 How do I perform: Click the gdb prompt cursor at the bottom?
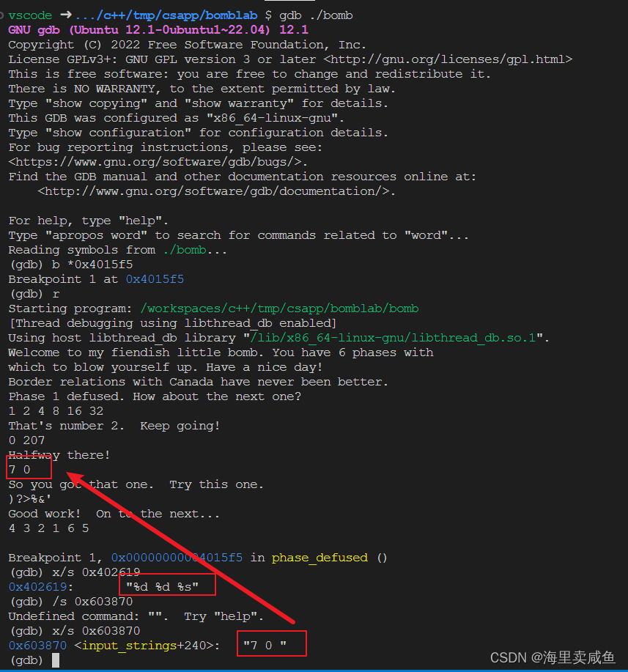point(56,660)
